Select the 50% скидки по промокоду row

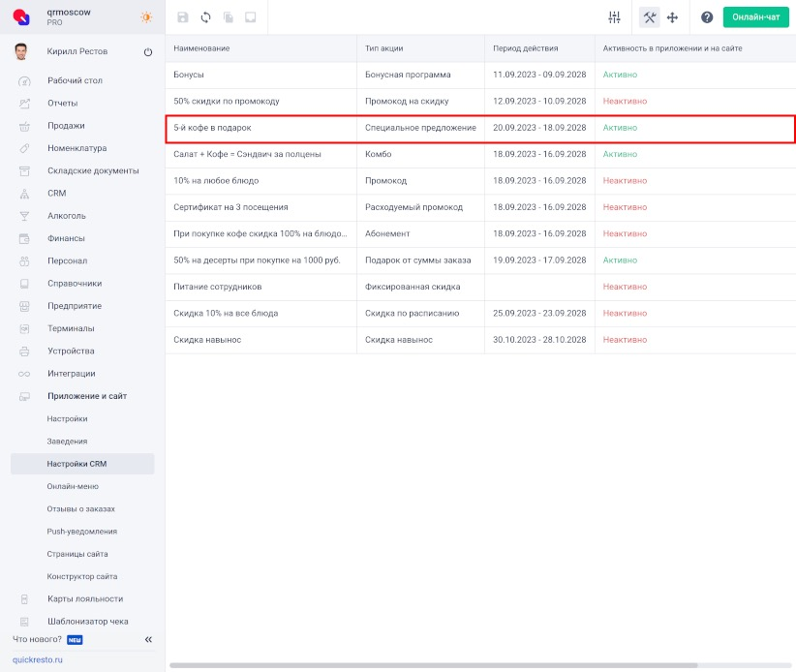[x=480, y=101]
